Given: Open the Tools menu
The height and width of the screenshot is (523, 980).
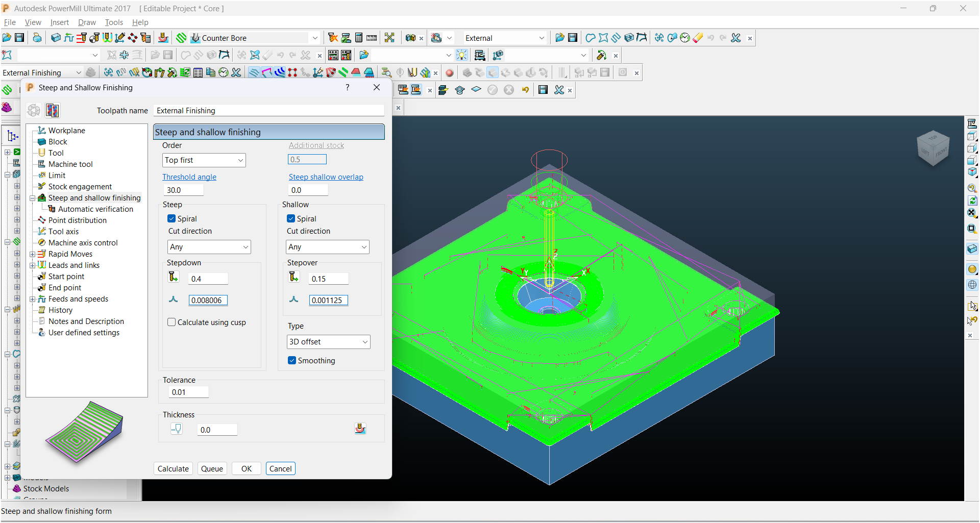Looking at the screenshot, I should [114, 22].
